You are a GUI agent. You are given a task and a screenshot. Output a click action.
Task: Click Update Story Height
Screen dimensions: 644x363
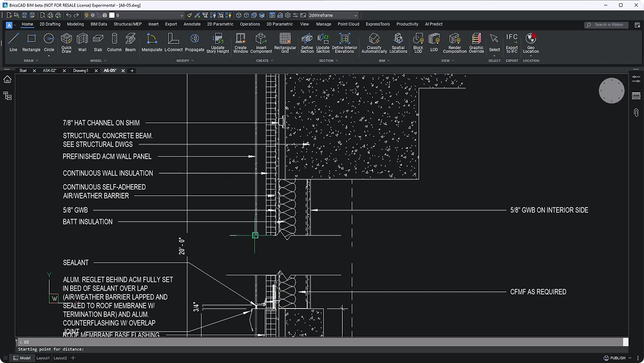tap(218, 43)
